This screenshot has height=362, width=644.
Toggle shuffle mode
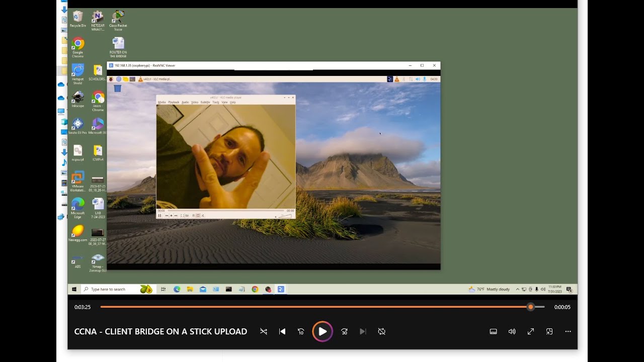pos(264,331)
